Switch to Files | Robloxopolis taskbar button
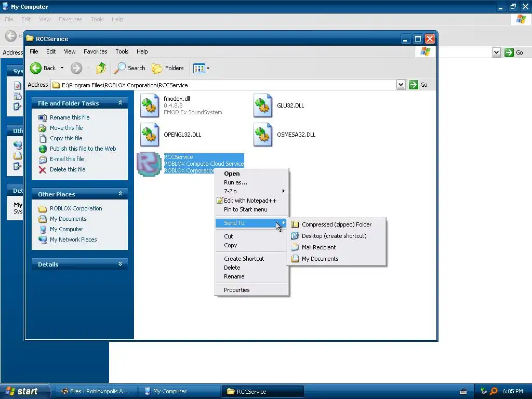This screenshot has height=399, width=532. tap(95, 391)
